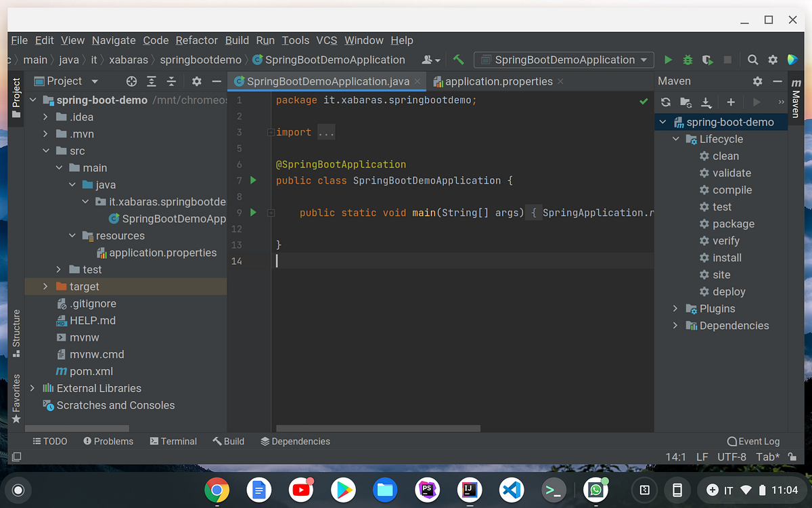Select SpringBootDemoApplication.java editor tab
Image resolution: width=812 pixels, height=508 pixels.
coord(328,81)
